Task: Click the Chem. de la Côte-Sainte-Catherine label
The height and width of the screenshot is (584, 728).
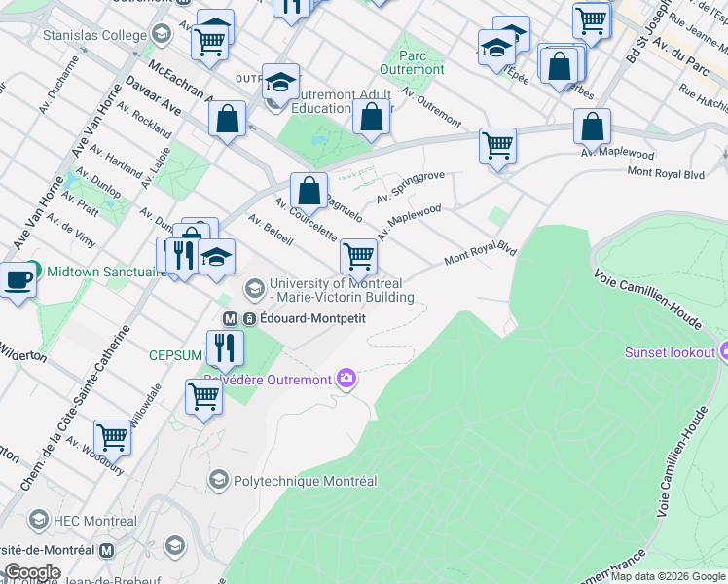Action: coord(76,408)
